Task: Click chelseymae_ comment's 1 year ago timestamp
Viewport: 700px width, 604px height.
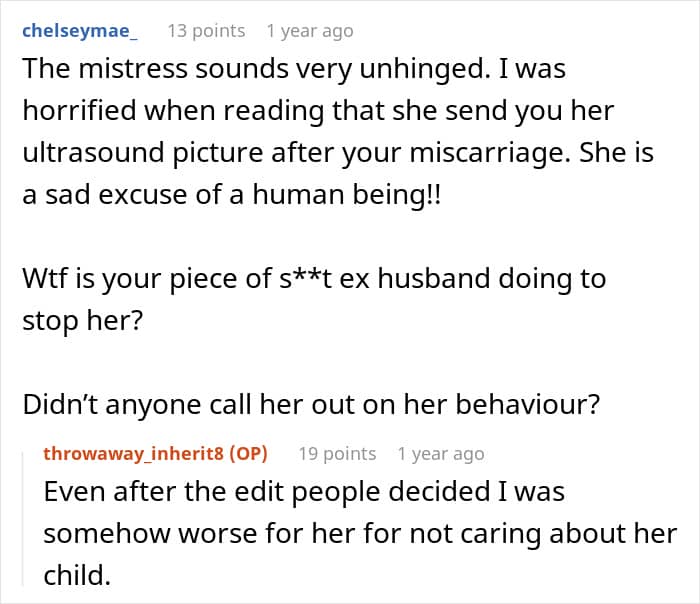Action: (309, 31)
